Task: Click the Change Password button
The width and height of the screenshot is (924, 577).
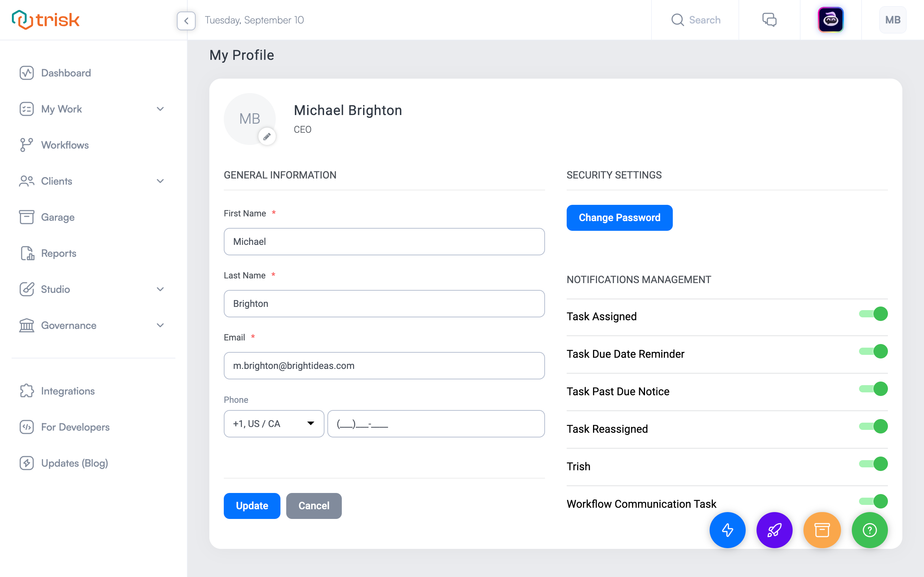Action: (x=619, y=217)
